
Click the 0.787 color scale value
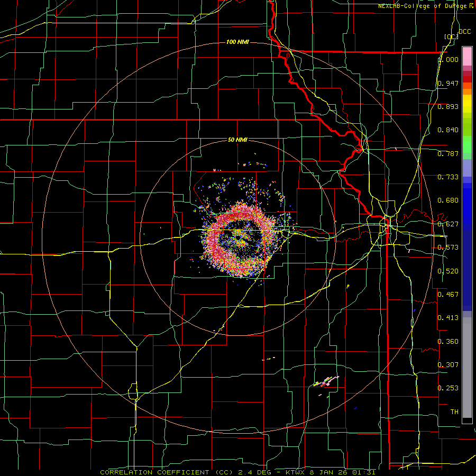point(448,153)
